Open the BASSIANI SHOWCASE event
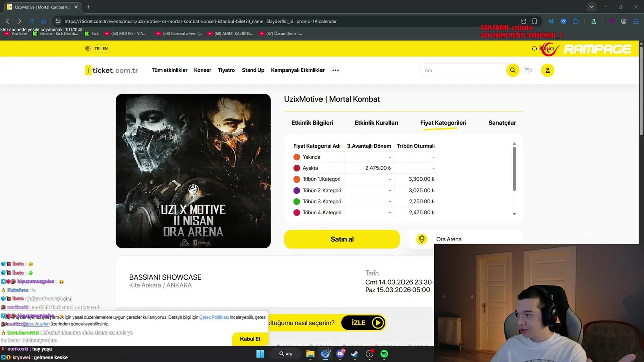Screen dimensions: 644x362 coord(165,277)
